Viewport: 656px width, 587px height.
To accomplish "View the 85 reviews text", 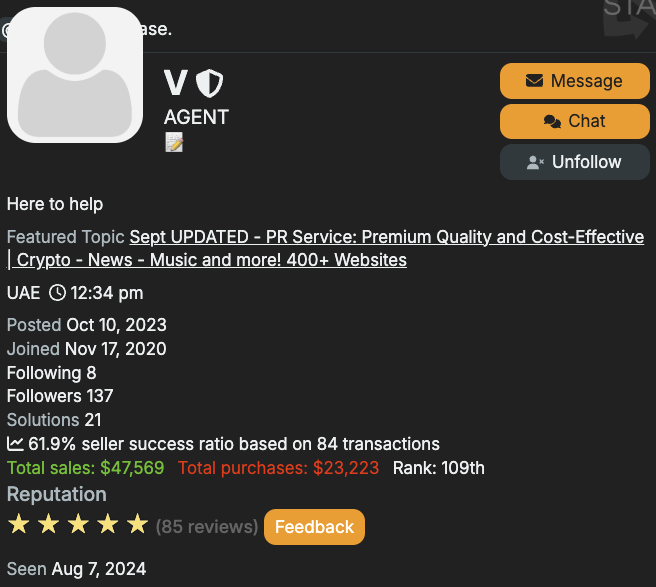I will click(x=207, y=527).
